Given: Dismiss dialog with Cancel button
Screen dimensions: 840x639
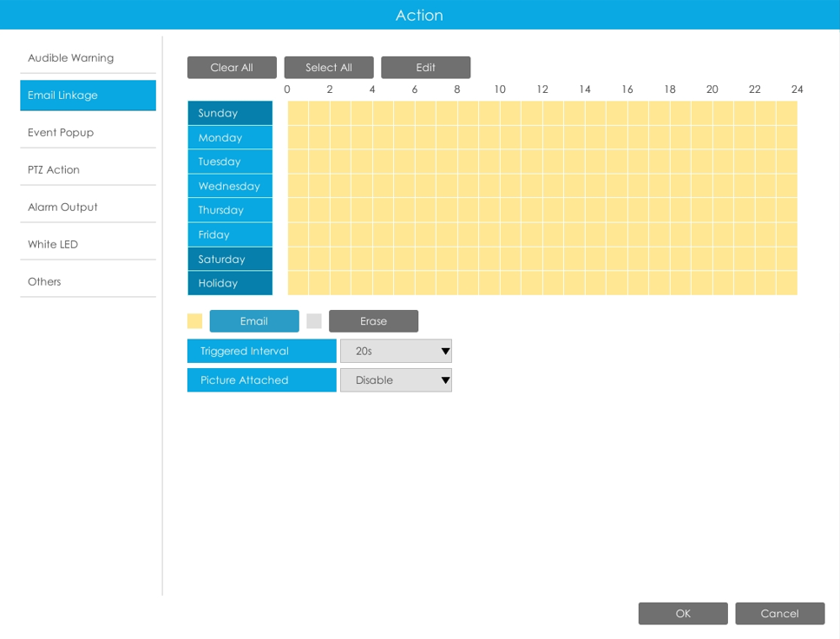Looking at the screenshot, I should coord(780,613).
